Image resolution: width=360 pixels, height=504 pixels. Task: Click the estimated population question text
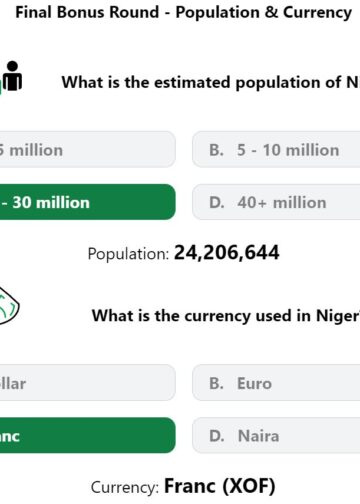(x=211, y=82)
